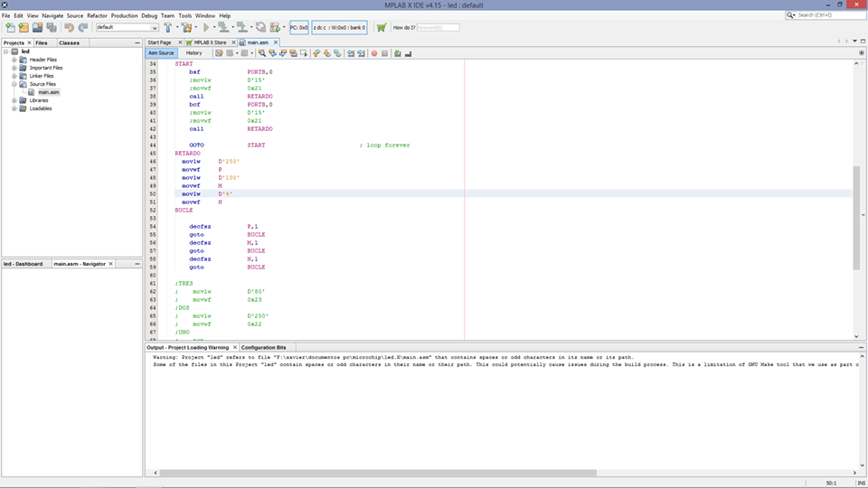This screenshot has height=488, width=868.
Task: Click Find Previous Occurrence editor icon
Action: [272, 53]
